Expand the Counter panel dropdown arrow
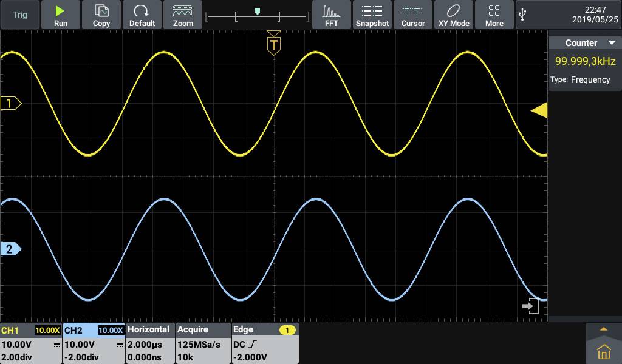The width and height of the screenshot is (622, 364). 612,43
